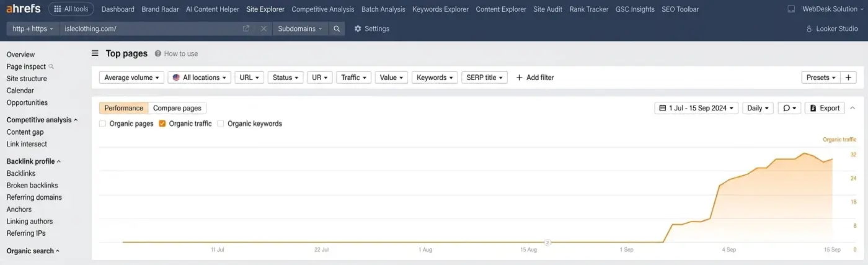Image resolution: width=868 pixels, height=265 pixels.
Task: Open Content Explorer
Action: click(501, 9)
